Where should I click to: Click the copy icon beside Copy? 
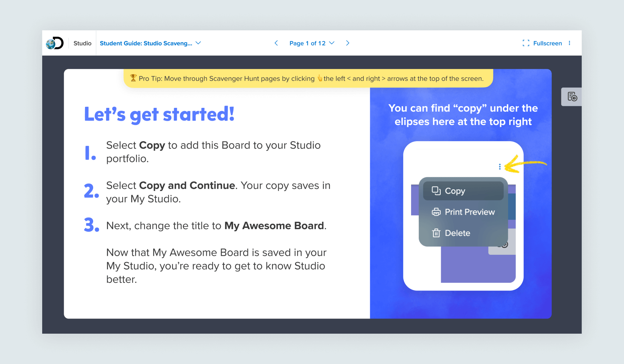click(x=436, y=191)
